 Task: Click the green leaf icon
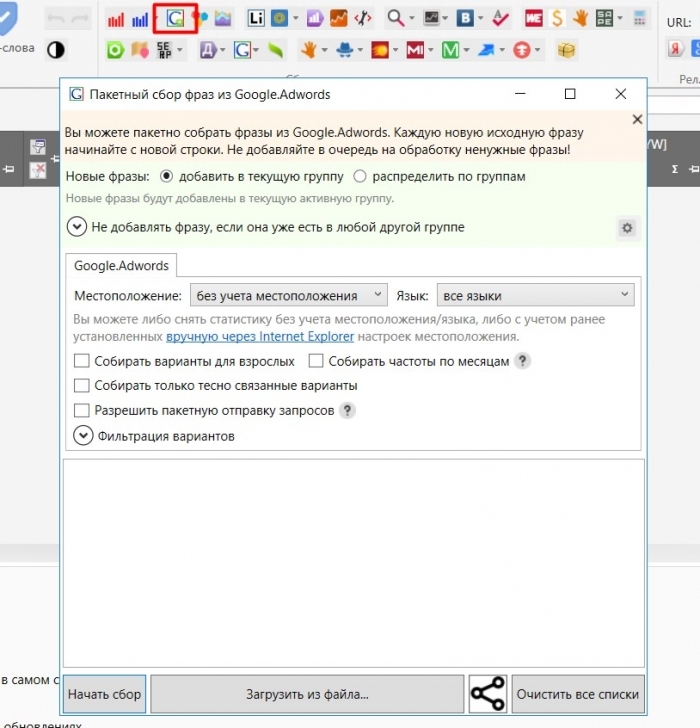(x=275, y=50)
